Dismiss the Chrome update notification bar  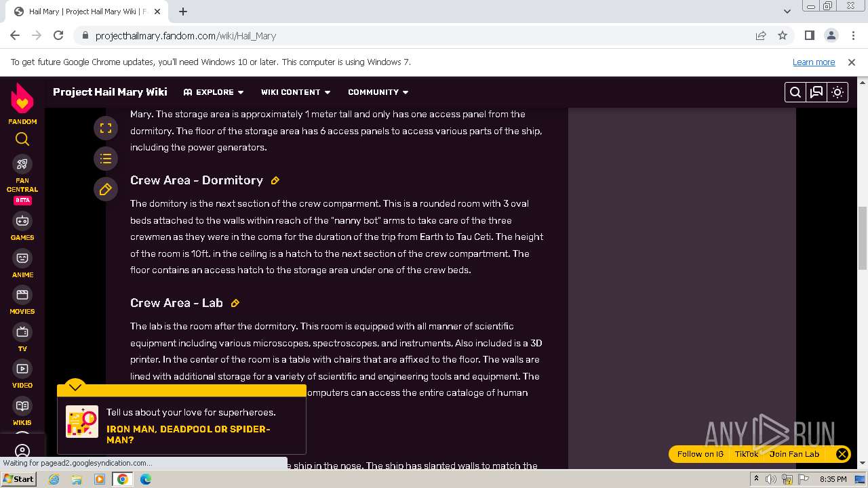(x=852, y=62)
